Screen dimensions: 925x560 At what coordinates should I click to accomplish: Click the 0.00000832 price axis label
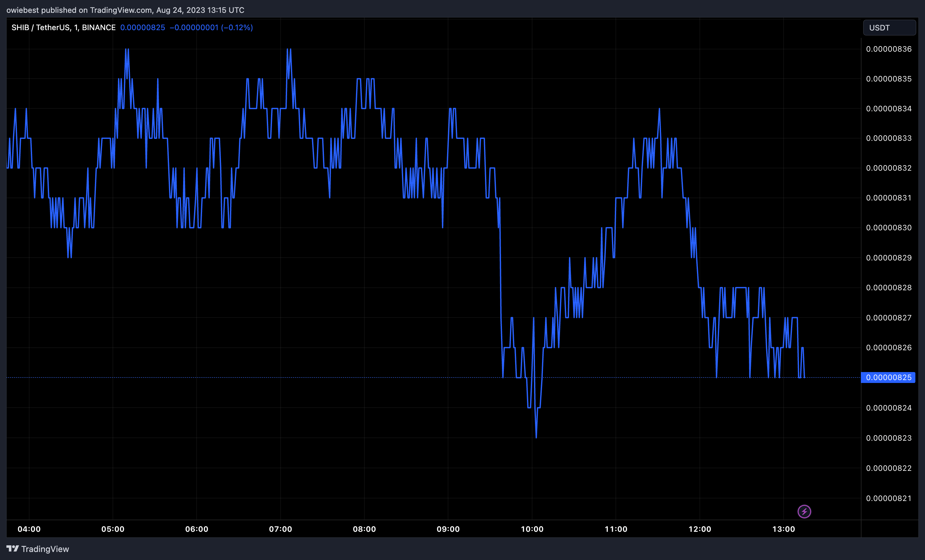[888, 168]
